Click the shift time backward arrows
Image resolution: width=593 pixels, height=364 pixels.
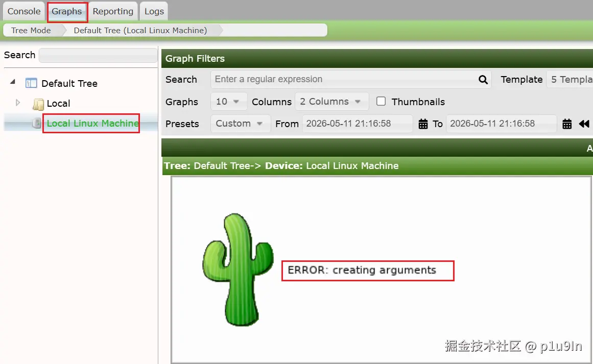(584, 124)
